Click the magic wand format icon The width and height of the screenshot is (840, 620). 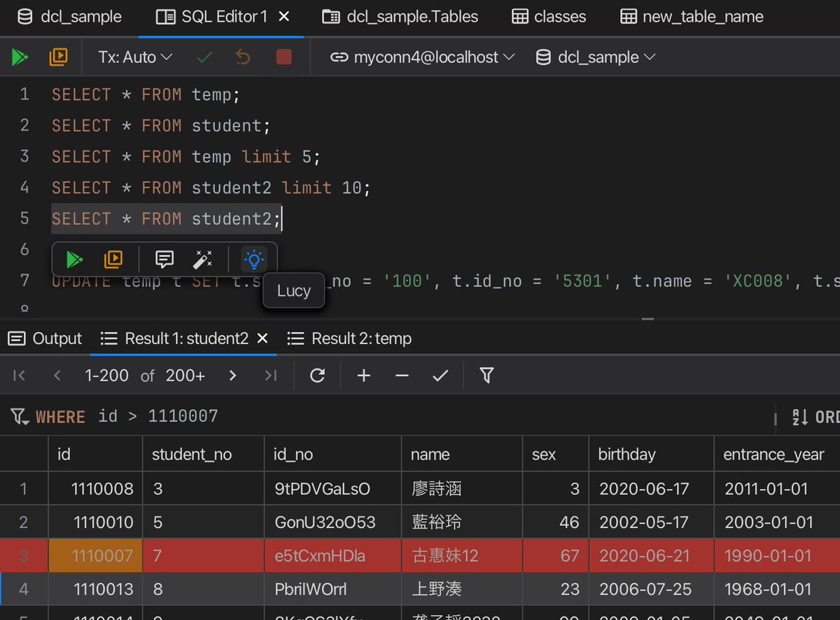tap(202, 260)
